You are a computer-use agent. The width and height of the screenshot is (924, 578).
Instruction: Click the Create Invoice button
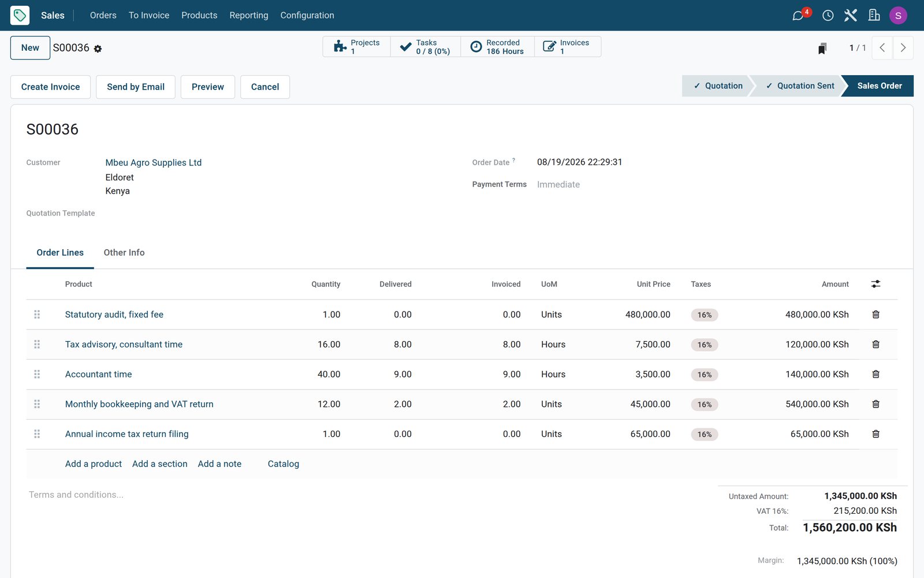click(x=51, y=87)
